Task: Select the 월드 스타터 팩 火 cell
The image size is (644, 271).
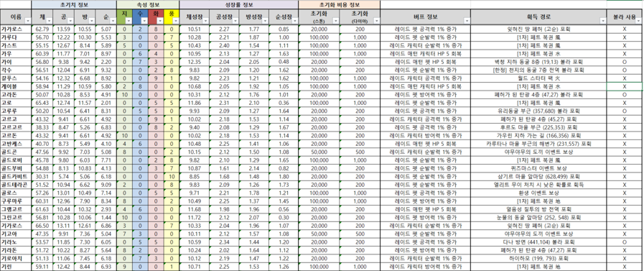Action: (x=539, y=78)
